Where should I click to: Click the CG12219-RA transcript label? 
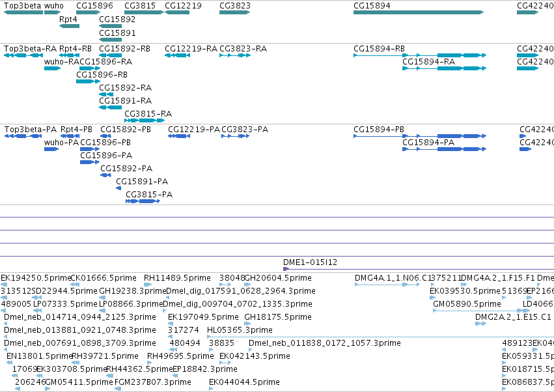191,48
